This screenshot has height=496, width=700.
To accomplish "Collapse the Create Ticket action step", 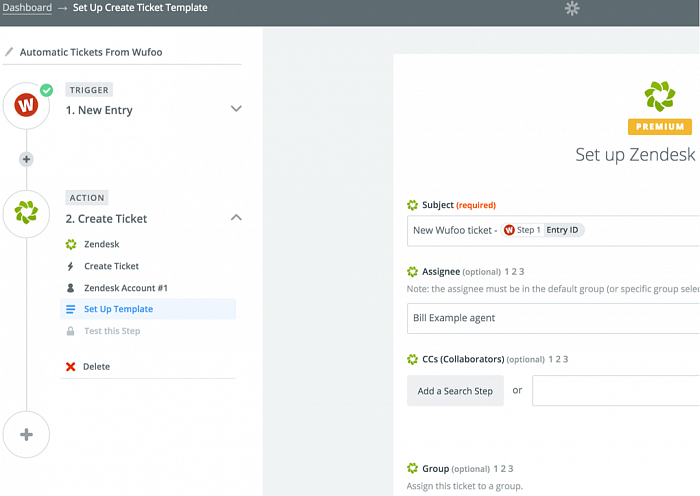I will [236, 217].
